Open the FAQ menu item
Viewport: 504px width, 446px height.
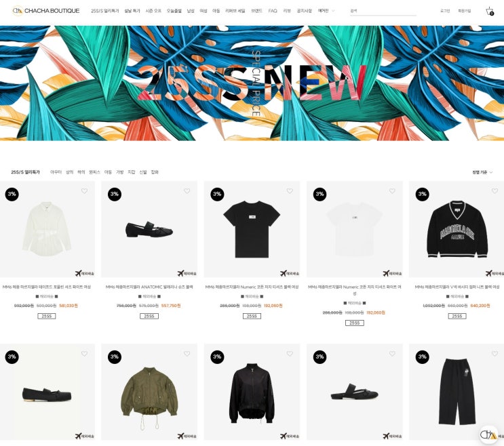pos(273,11)
